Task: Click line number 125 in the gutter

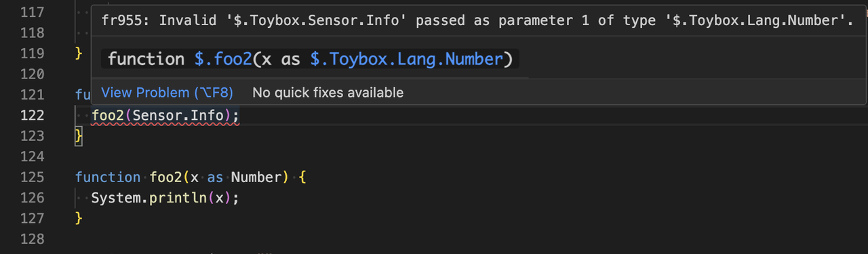Action: pos(33,177)
